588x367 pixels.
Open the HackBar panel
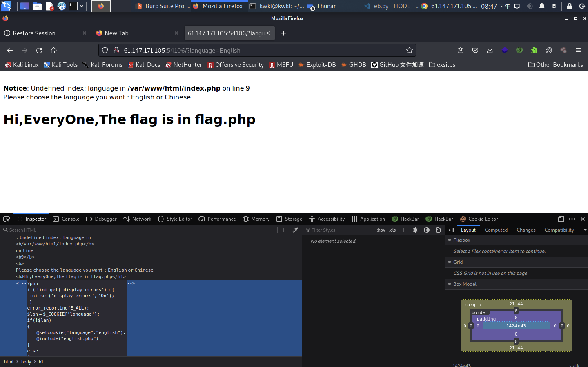click(x=405, y=219)
